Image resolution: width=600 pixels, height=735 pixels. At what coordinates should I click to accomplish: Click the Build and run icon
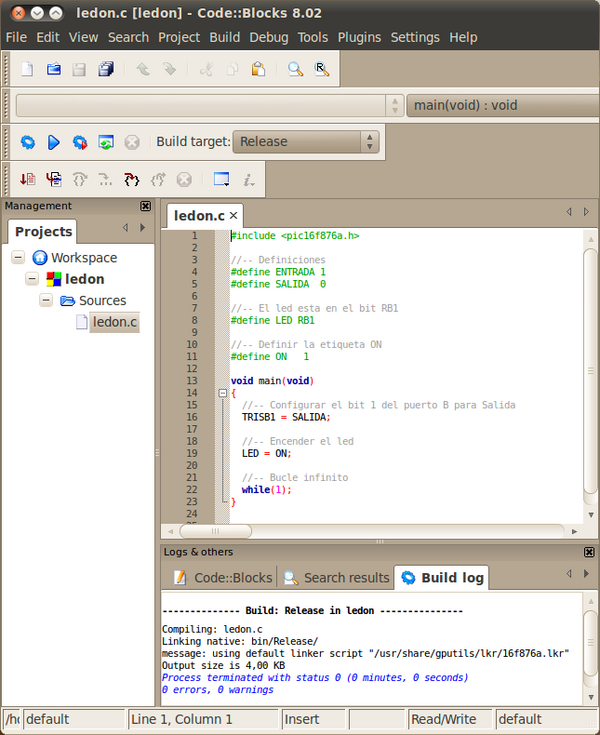(x=80, y=142)
